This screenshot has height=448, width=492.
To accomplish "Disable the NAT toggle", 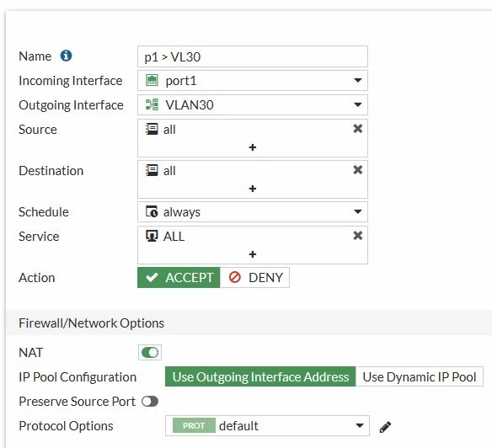I will (x=150, y=352).
